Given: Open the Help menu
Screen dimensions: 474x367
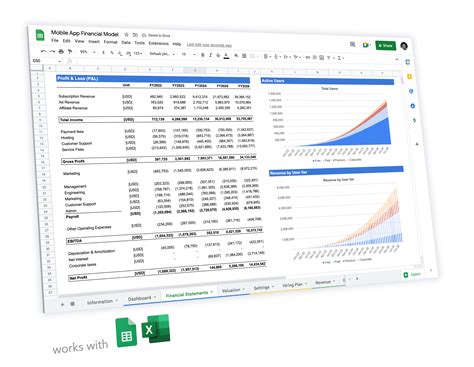Looking at the screenshot, I should coord(177,44).
